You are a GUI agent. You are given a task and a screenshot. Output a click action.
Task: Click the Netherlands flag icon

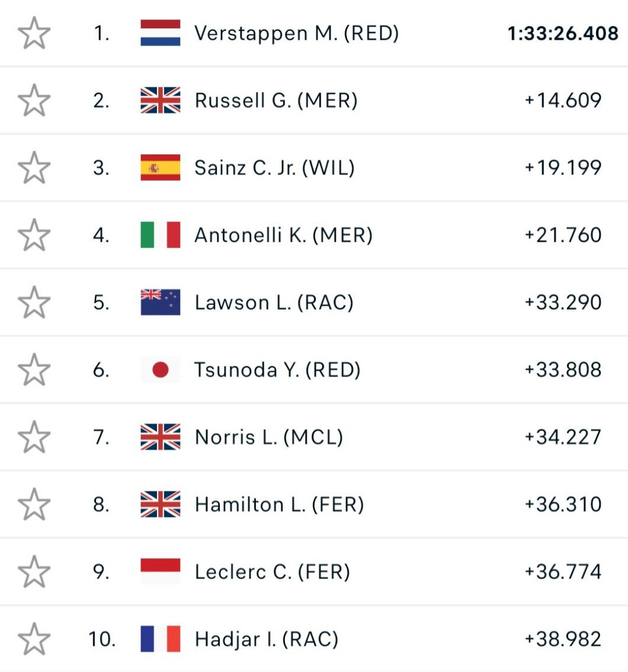161,33
